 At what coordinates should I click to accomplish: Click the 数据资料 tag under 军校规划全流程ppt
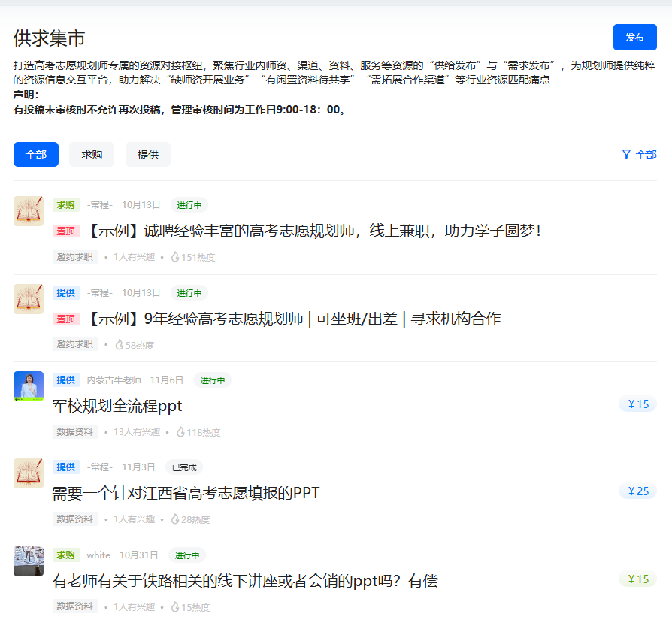(x=74, y=432)
